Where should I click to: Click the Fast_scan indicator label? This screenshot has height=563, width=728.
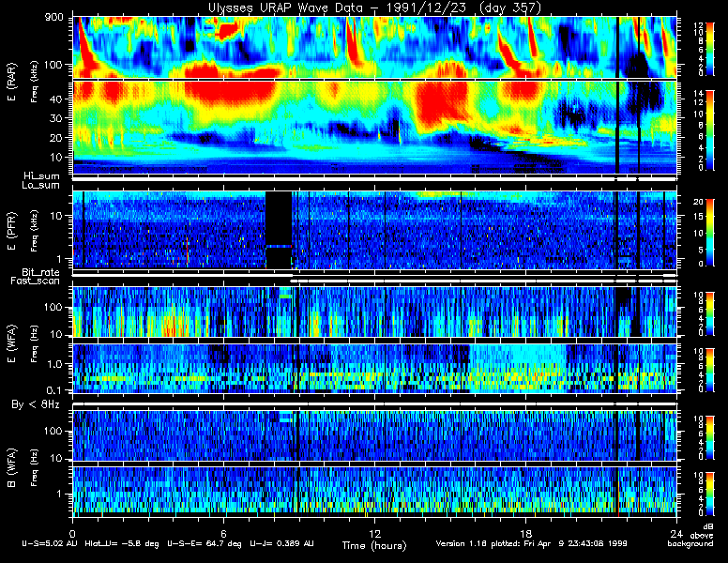35,281
